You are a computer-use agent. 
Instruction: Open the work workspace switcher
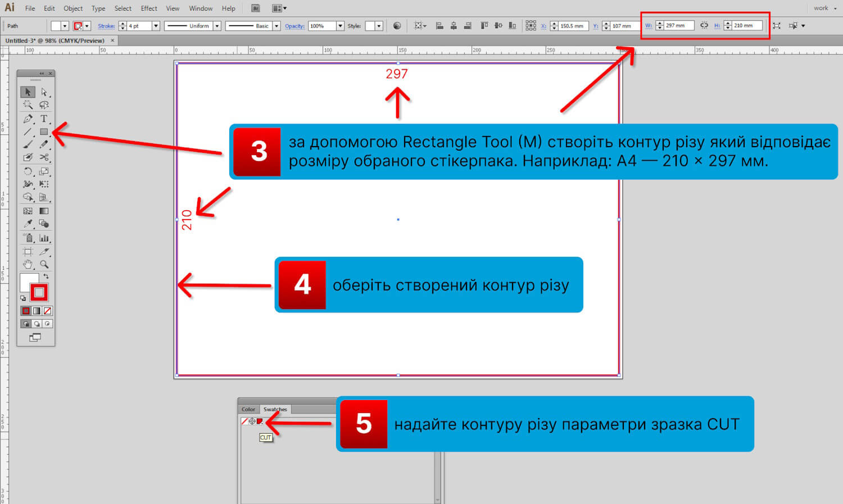[x=824, y=8]
